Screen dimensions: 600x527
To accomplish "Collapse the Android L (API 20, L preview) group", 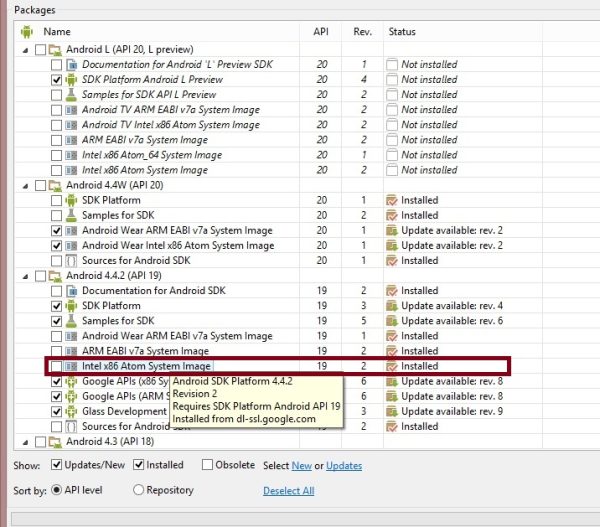I will [24, 49].
